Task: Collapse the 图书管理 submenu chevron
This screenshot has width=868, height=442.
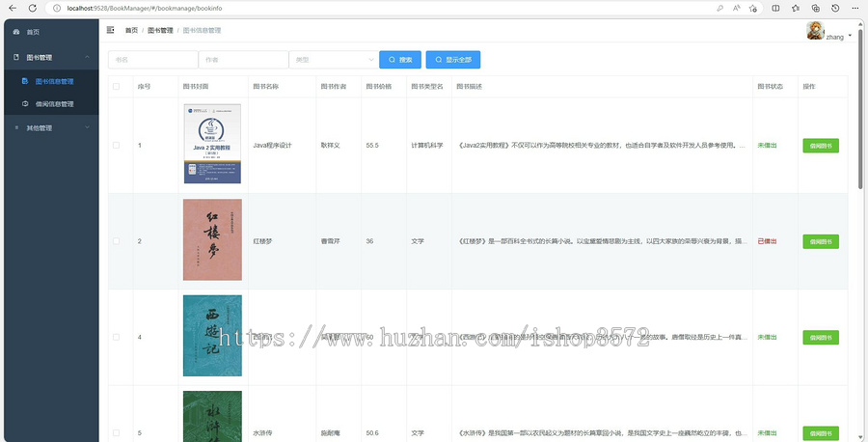Action: tap(87, 57)
